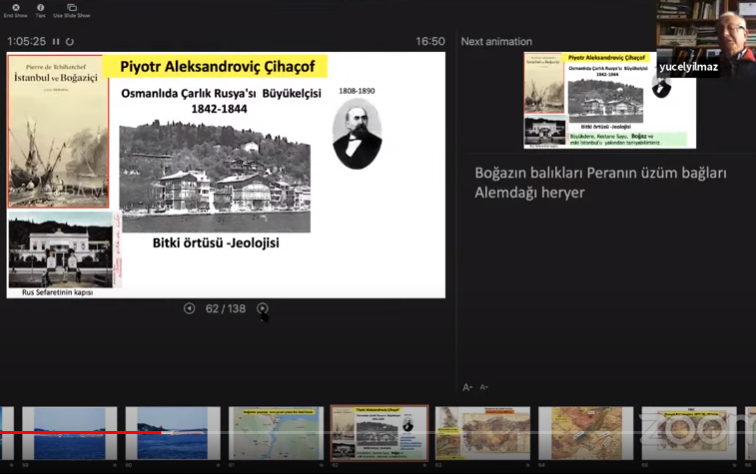Select slide 61 map thumbnail

(x=276, y=433)
